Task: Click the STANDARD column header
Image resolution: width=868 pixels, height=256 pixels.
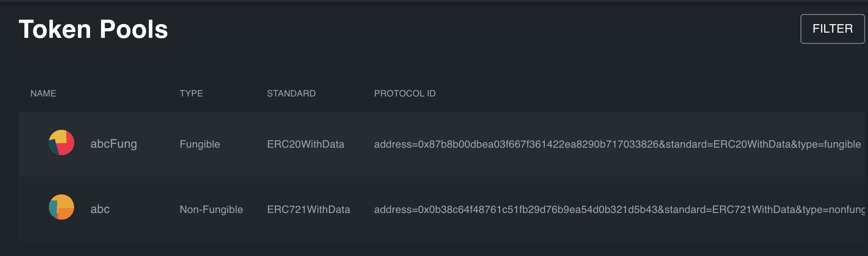Action: click(291, 93)
